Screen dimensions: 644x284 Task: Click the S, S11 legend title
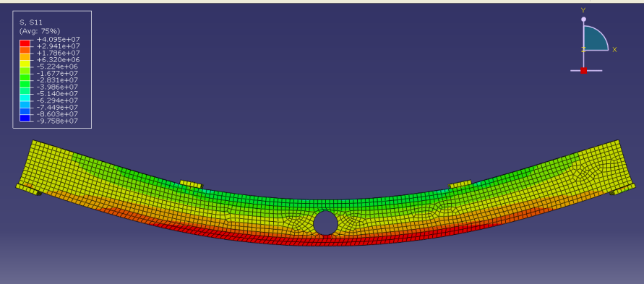click(x=31, y=23)
